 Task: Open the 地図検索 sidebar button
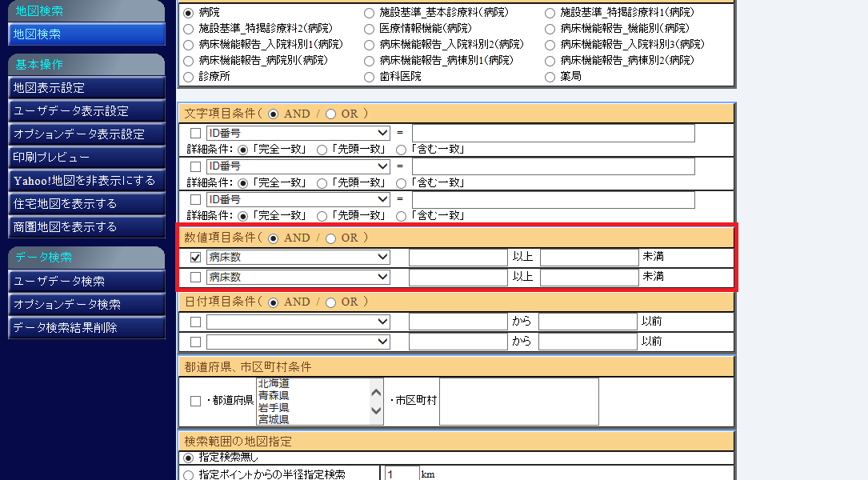click(x=86, y=34)
